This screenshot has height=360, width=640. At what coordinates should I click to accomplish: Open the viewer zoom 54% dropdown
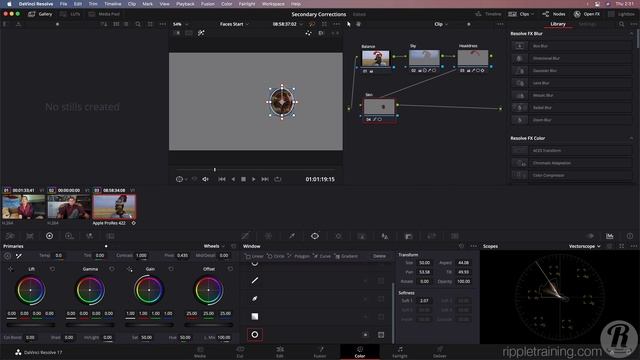click(x=180, y=24)
